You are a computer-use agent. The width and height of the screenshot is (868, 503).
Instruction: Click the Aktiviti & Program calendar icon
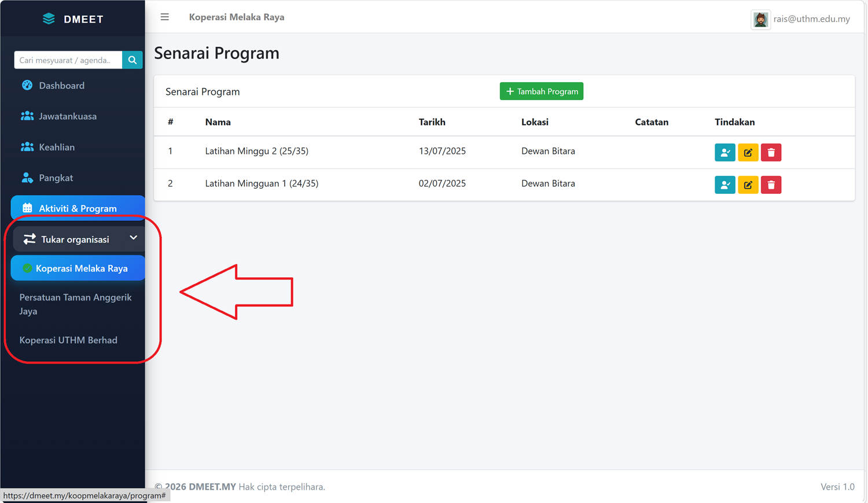(x=27, y=208)
